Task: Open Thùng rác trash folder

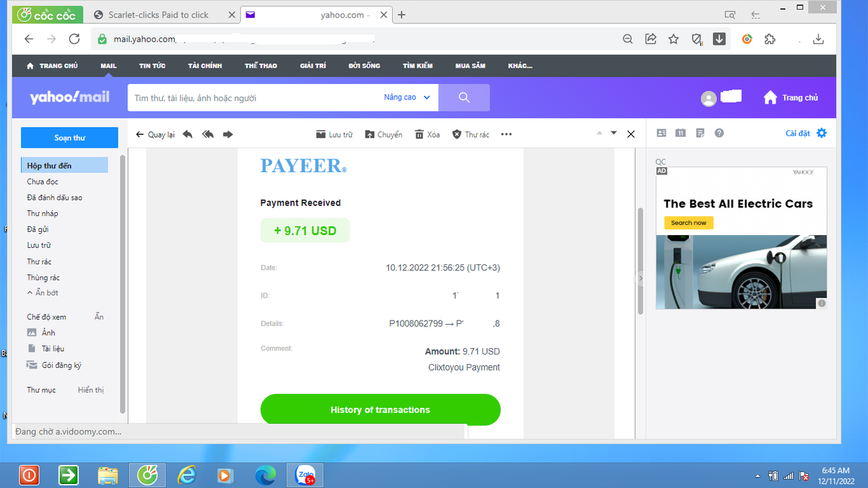Action: tap(43, 277)
